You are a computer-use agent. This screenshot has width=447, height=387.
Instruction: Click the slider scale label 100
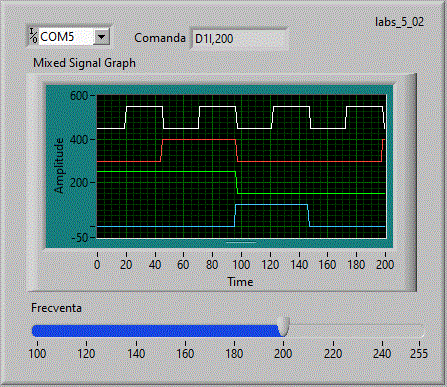pos(37,354)
